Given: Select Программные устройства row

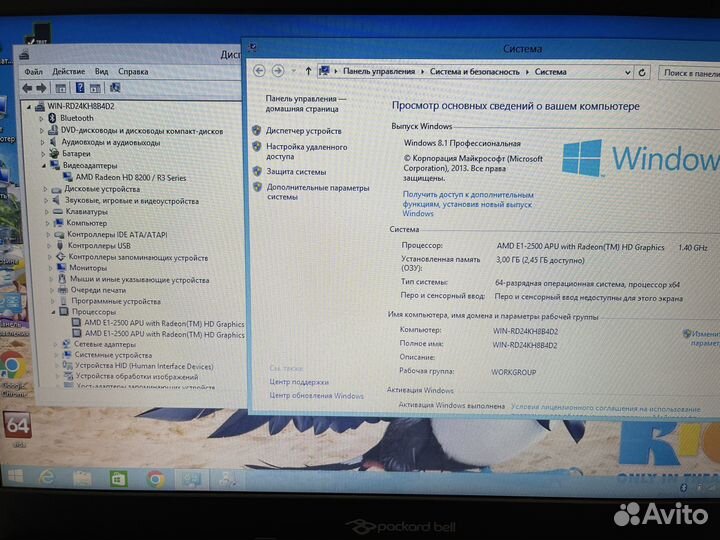Looking at the screenshot, I should coord(116,302).
